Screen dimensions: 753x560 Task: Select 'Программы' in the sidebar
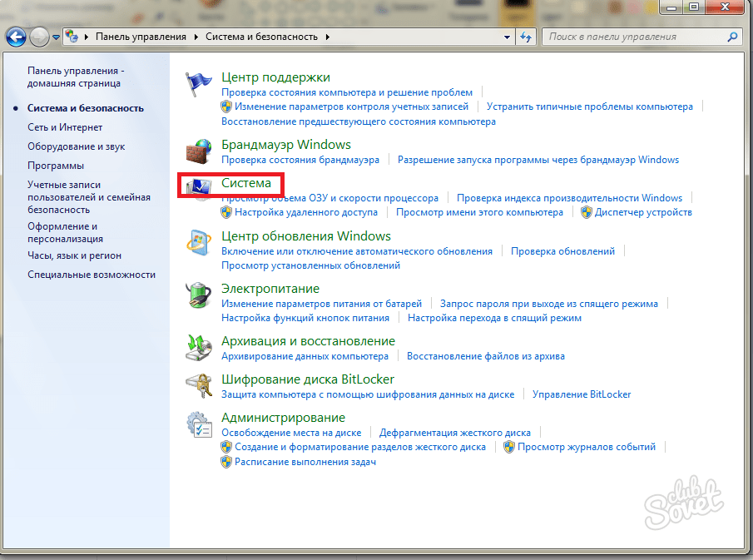click(x=56, y=166)
